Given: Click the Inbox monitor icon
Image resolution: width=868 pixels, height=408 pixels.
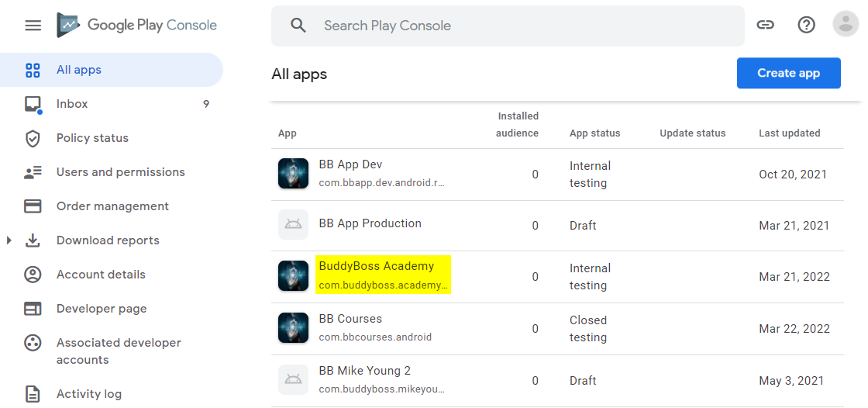Looking at the screenshot, I should (x=33, y=104).
